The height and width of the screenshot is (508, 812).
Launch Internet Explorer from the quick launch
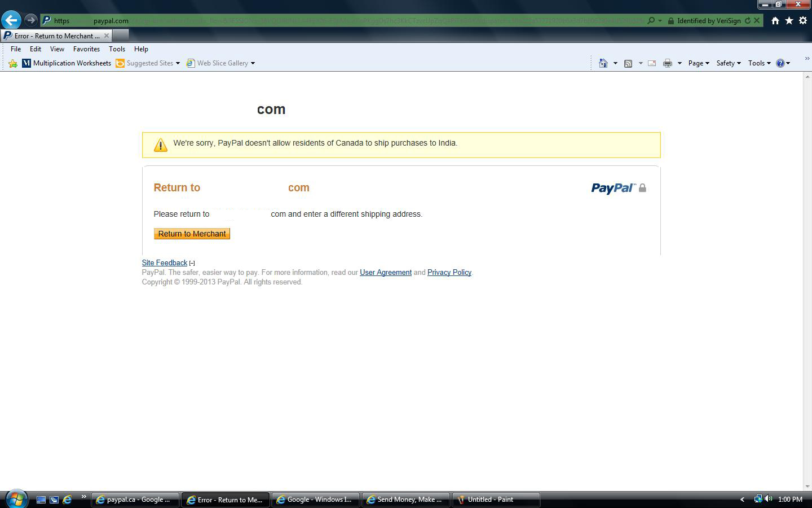67,500
